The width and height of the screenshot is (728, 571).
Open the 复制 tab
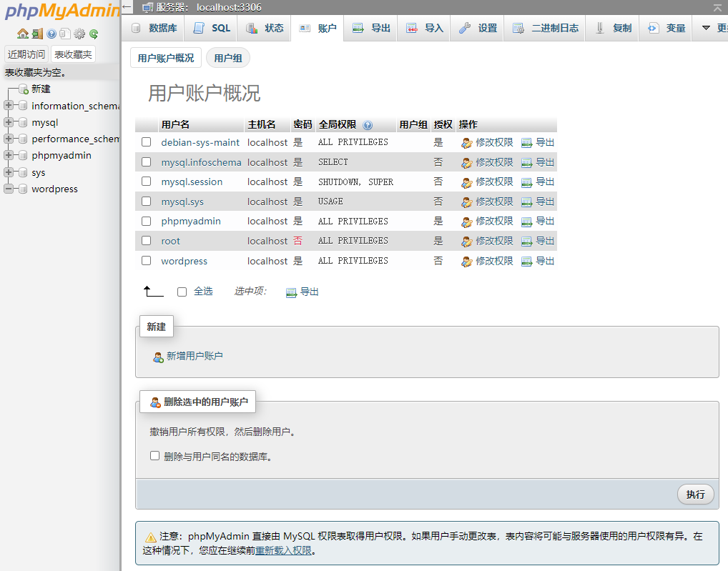click(612, 29)
